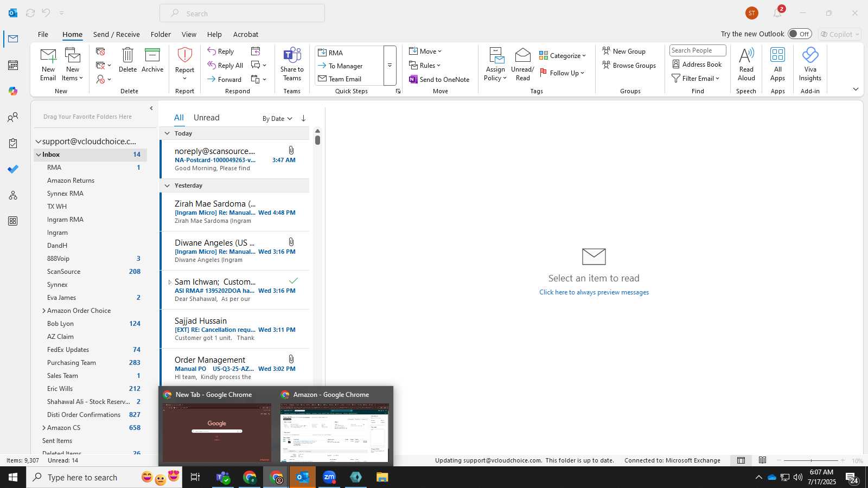The height and width of the screenshot is (488, 868).
Task: Open the File menu tab
Action: [43, 34]
